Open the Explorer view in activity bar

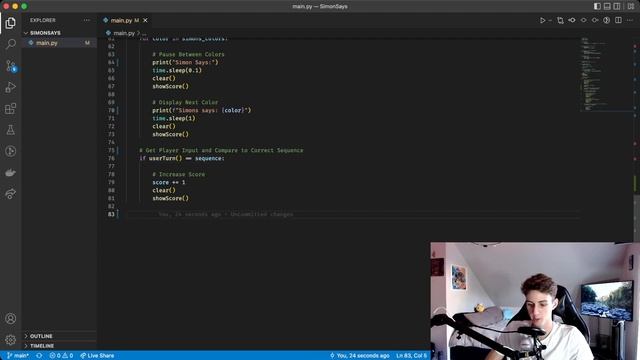(11, 23)
